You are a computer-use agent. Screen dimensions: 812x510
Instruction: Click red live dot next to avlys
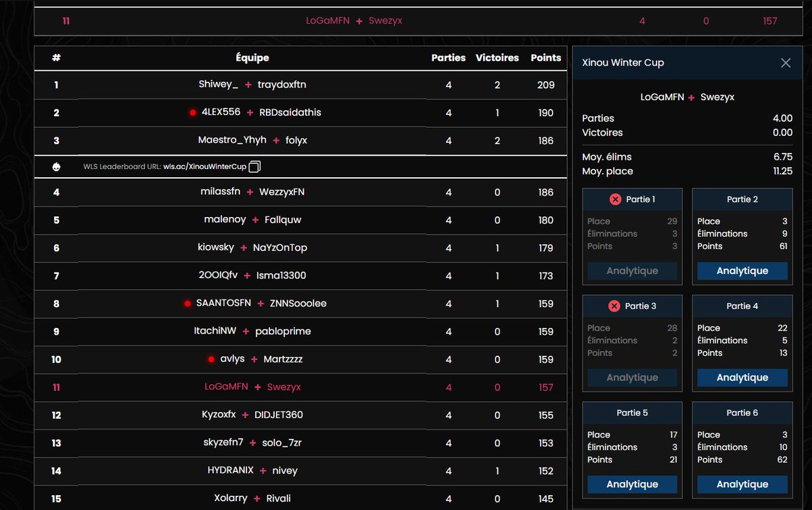(x=211, y=359)
